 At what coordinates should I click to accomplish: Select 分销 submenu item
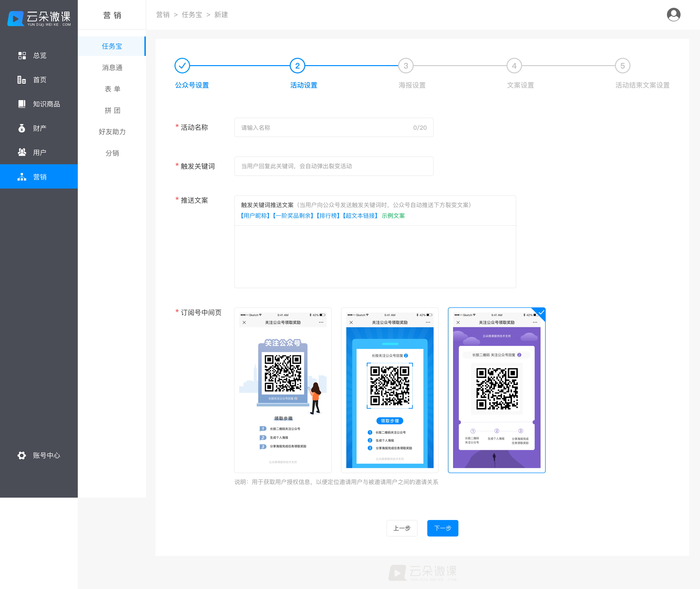click(112, 153)
